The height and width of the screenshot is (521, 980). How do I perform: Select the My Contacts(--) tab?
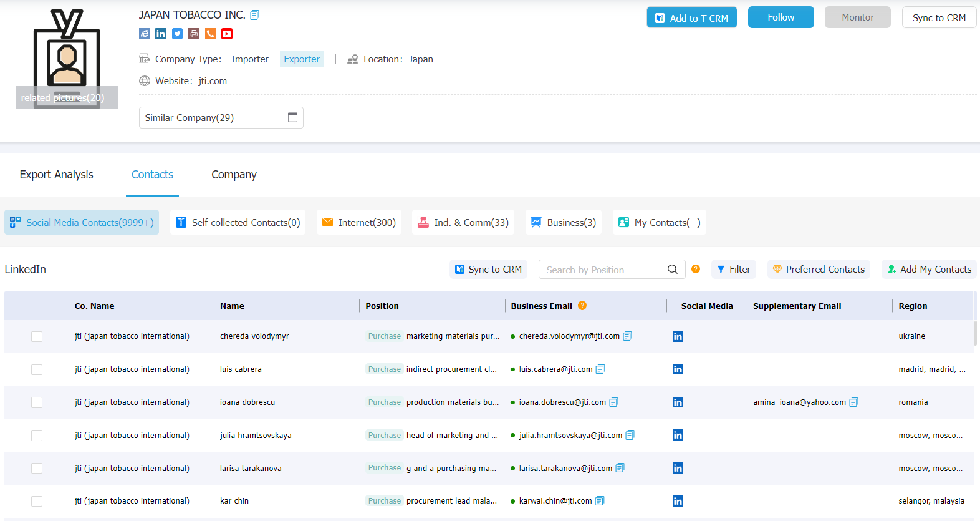659,222
